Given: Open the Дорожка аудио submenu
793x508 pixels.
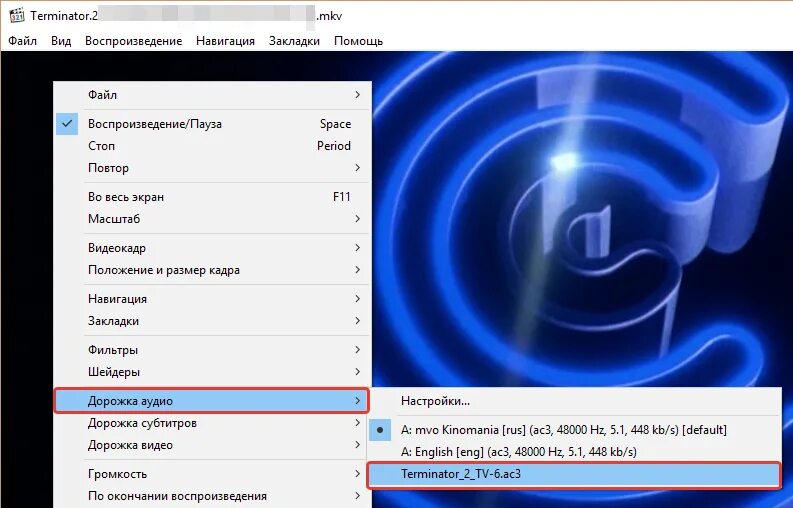Looking at the screenshot, I should point(212,401).
